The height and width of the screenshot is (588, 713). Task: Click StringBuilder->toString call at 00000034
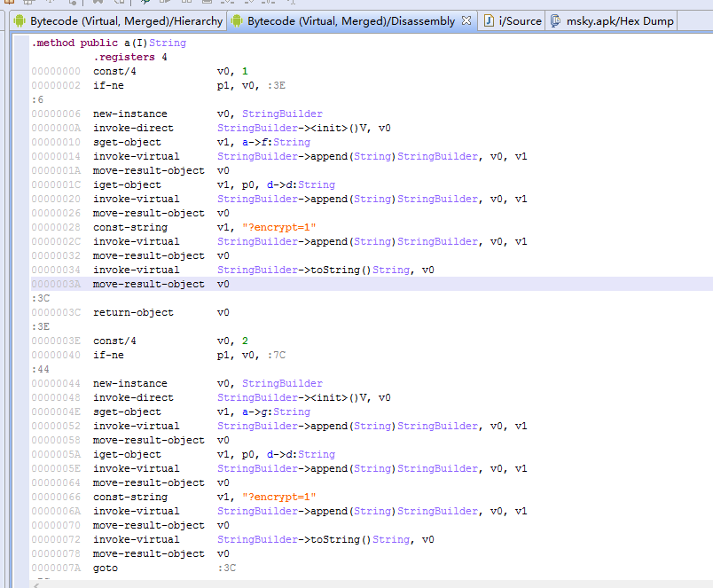[314, 270]
